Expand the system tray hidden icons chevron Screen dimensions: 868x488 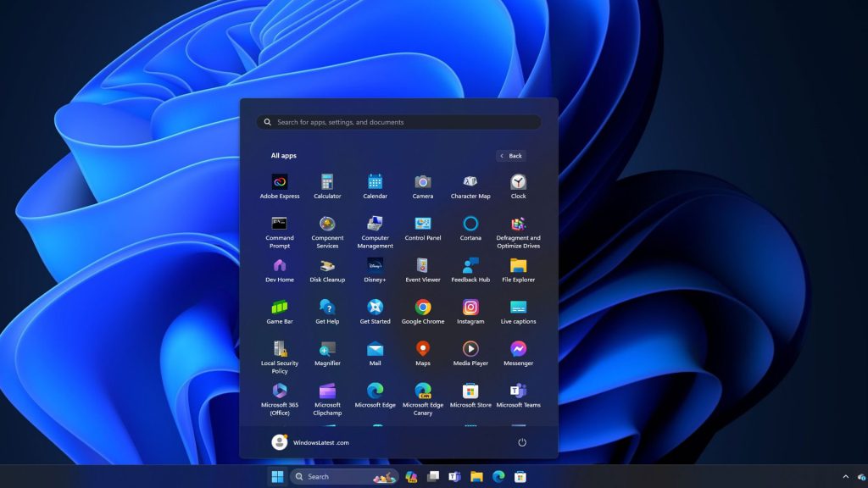(845, 477)
